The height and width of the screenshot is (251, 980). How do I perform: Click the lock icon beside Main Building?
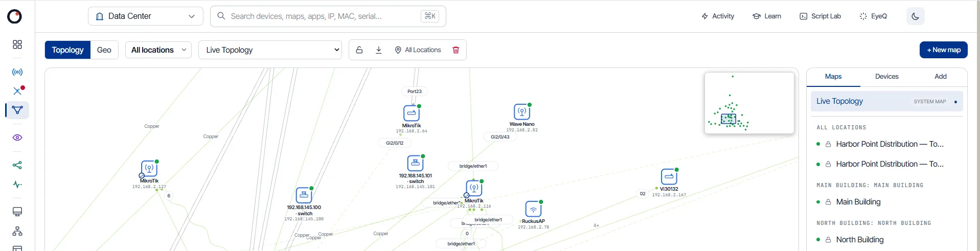(828, 202)
